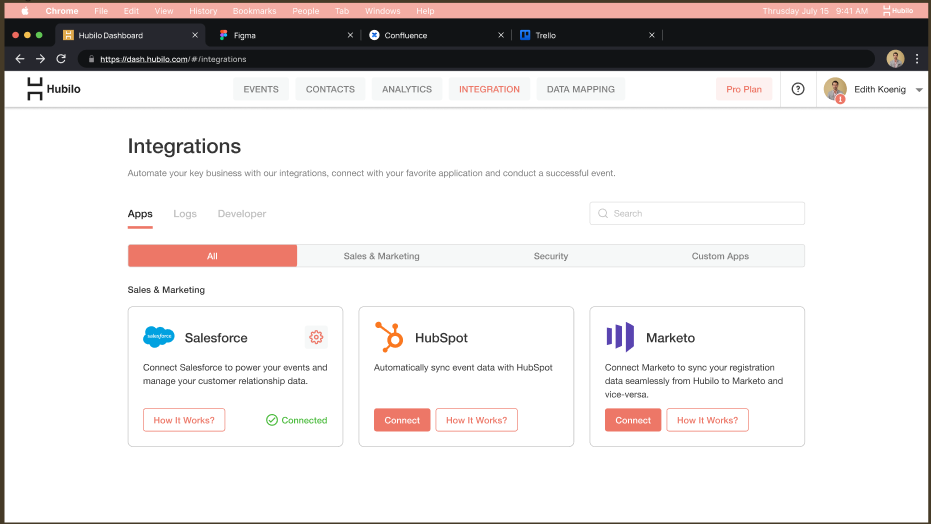Open the help question mark icon

[798, 89]
